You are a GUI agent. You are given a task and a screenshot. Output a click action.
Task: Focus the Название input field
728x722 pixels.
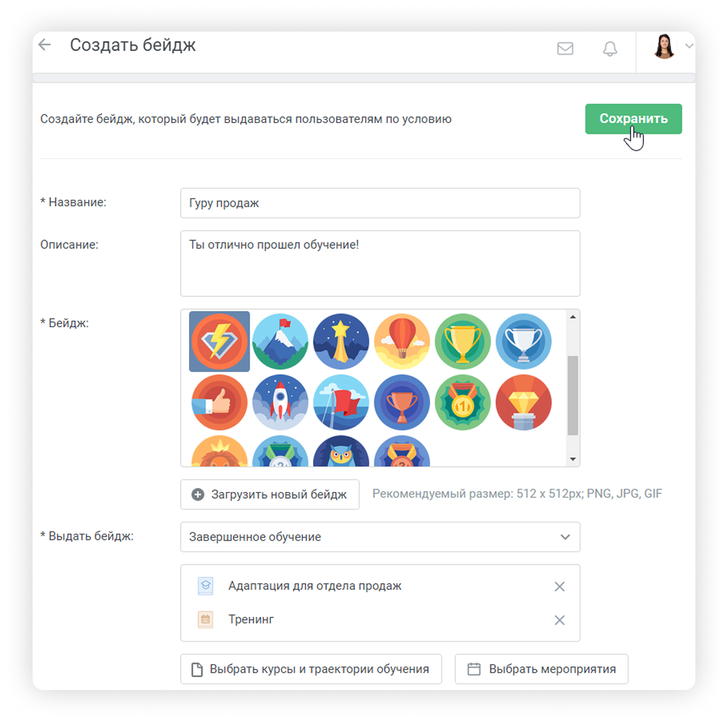pos(380,203)
